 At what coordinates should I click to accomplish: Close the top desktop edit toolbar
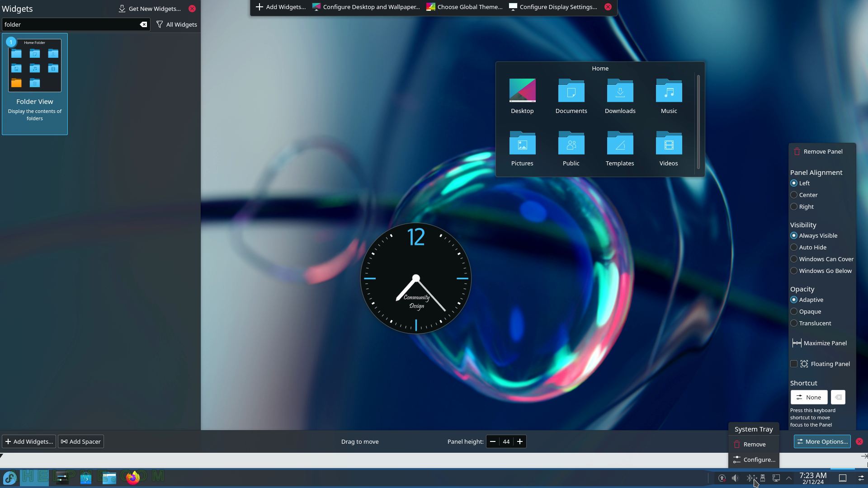[608, 7]
